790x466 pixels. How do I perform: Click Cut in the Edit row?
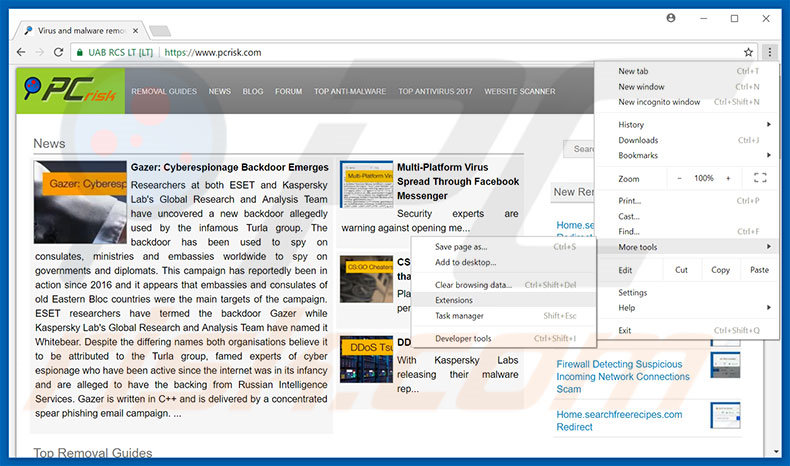[x=681, y=270]
